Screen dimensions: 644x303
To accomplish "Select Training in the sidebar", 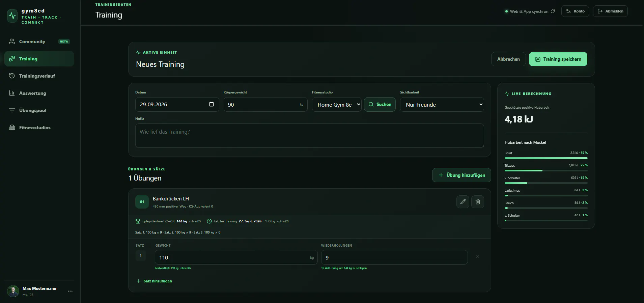I will pos(39,59).
